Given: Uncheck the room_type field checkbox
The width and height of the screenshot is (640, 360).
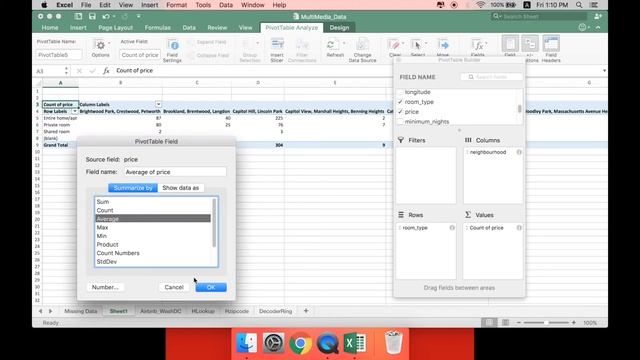Looking at the screenshot, I should click(400, 102).
